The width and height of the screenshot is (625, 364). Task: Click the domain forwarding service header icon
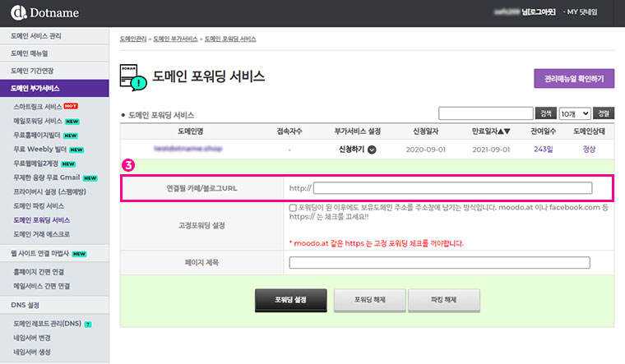(x=133, y=76)
